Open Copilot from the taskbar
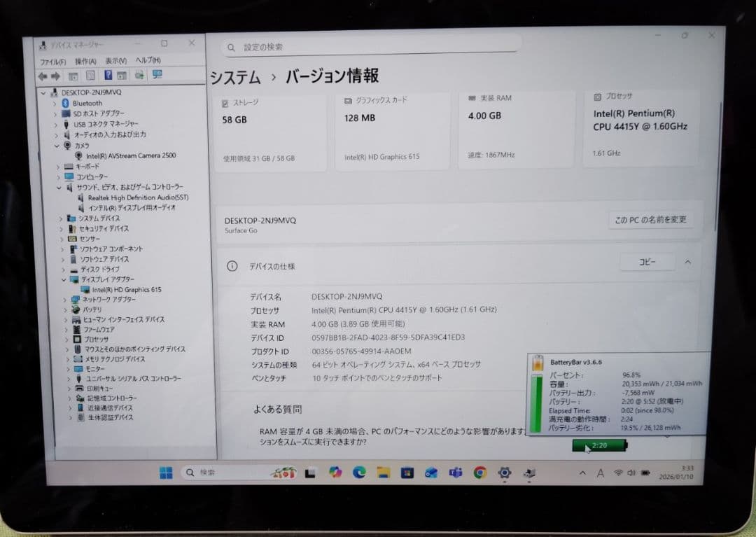The image size is (756, 537). (335, 473)
